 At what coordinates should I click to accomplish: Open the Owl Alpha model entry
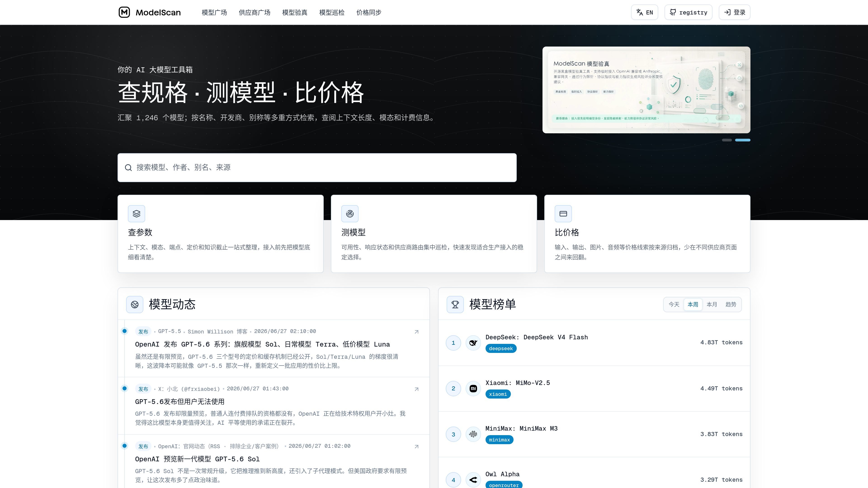pos(502,474)
